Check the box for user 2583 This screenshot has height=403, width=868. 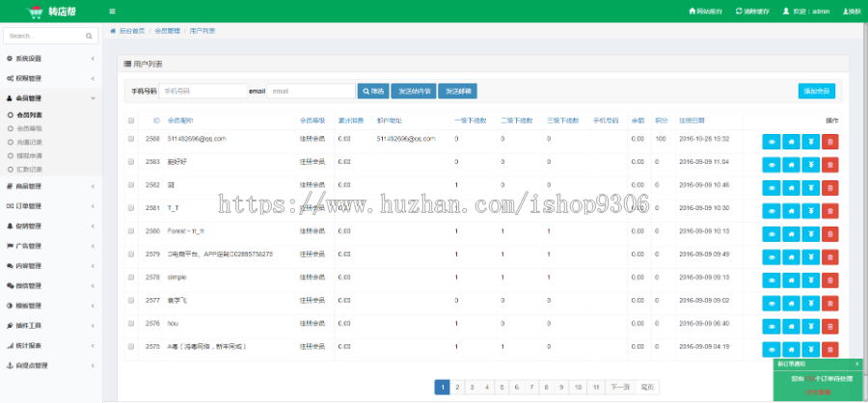(131, 162)
